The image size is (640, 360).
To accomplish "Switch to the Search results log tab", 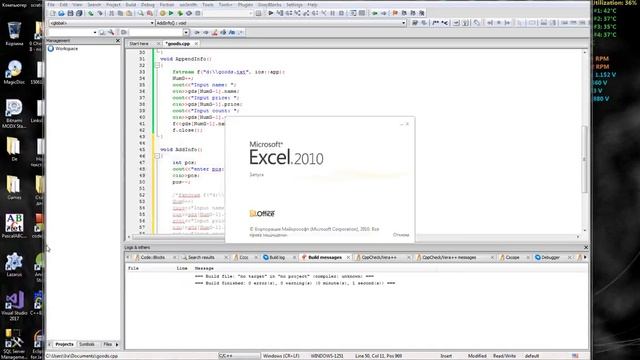I will click(x=201, y=258).
